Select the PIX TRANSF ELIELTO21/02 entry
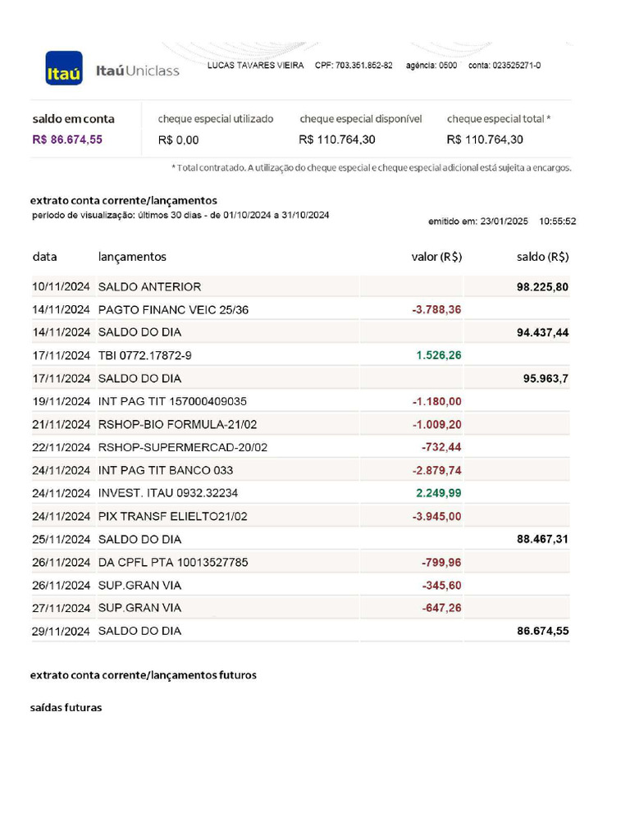 pyautogui.click(x=172, y=517)
